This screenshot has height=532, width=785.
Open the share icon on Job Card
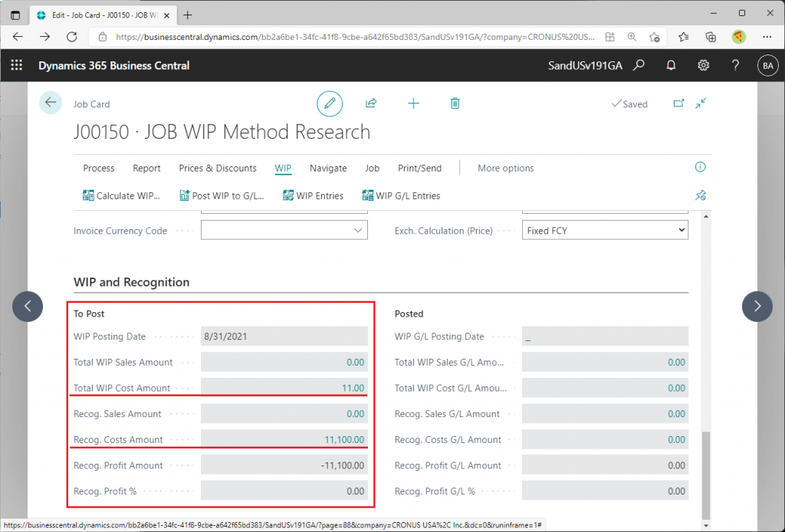pos(371,103)
